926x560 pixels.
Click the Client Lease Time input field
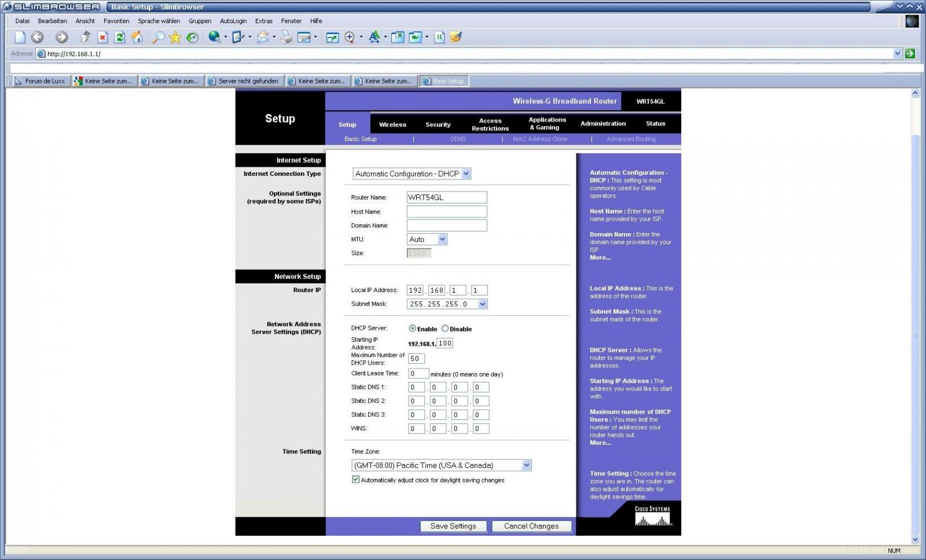[418, 374]
